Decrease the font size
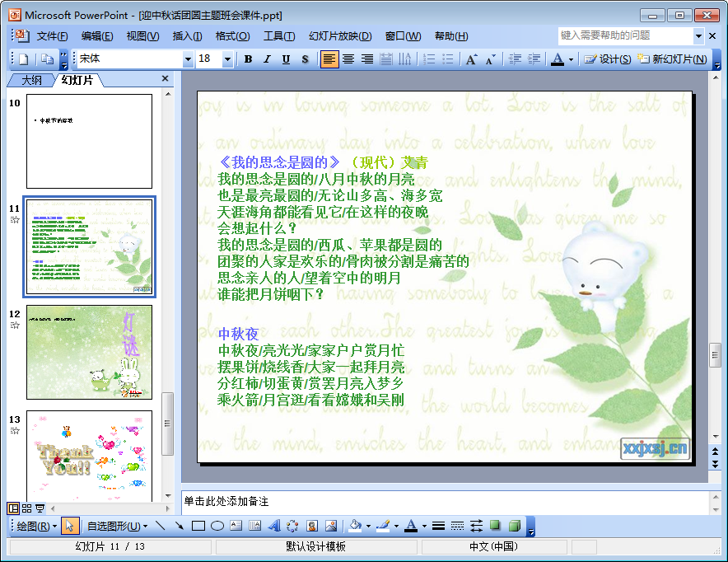Image resolution: width=728 pixels, height=562 pixels. (x=490, y=59)
